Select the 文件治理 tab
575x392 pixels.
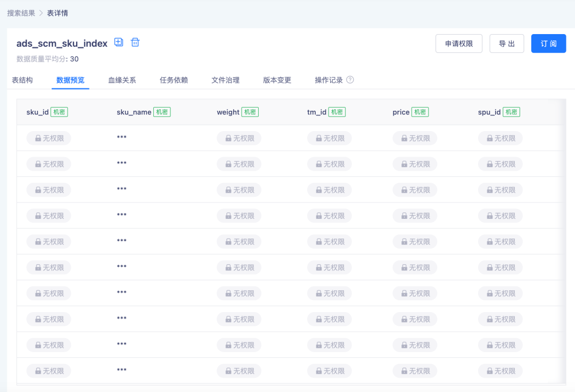tap(225, 80)
